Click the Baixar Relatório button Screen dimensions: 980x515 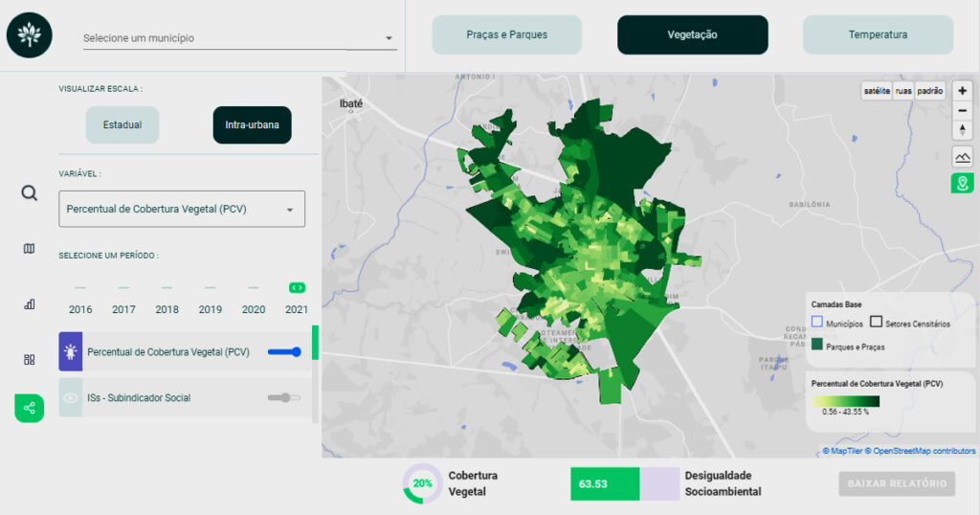[x=897, y=483]
